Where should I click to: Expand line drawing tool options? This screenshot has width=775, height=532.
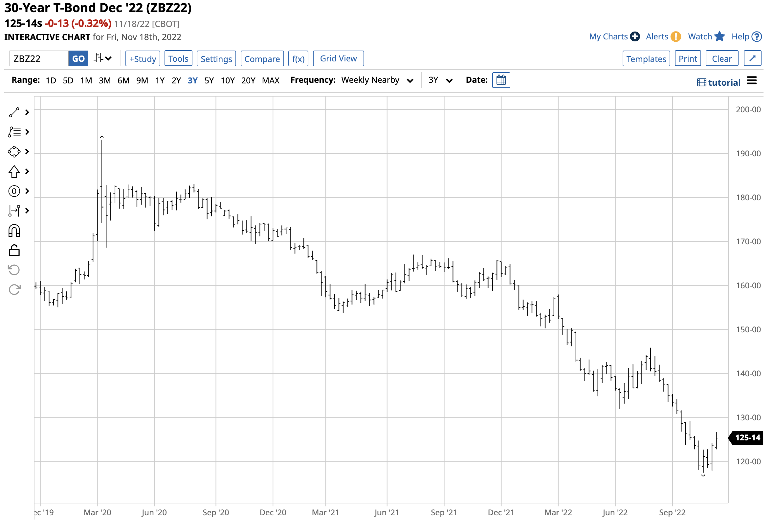click(x=27, y=113)
